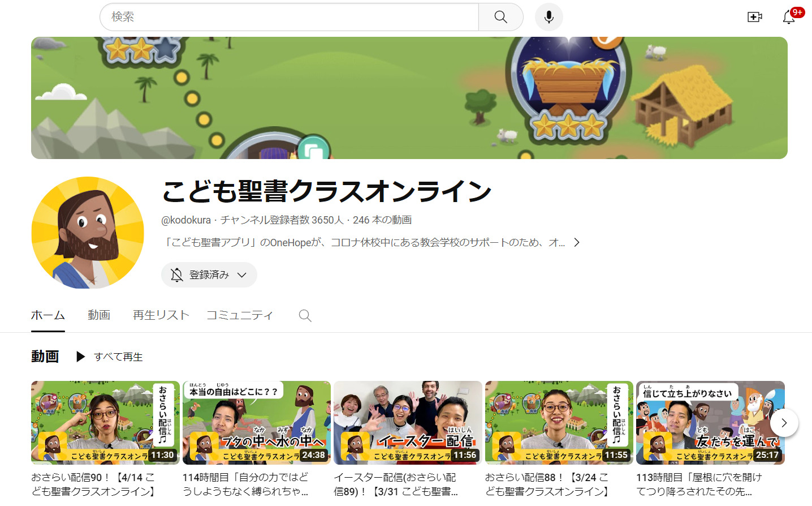Open the notifications bell
Screen dimensions: 812x506
click(x=789, y=17)
